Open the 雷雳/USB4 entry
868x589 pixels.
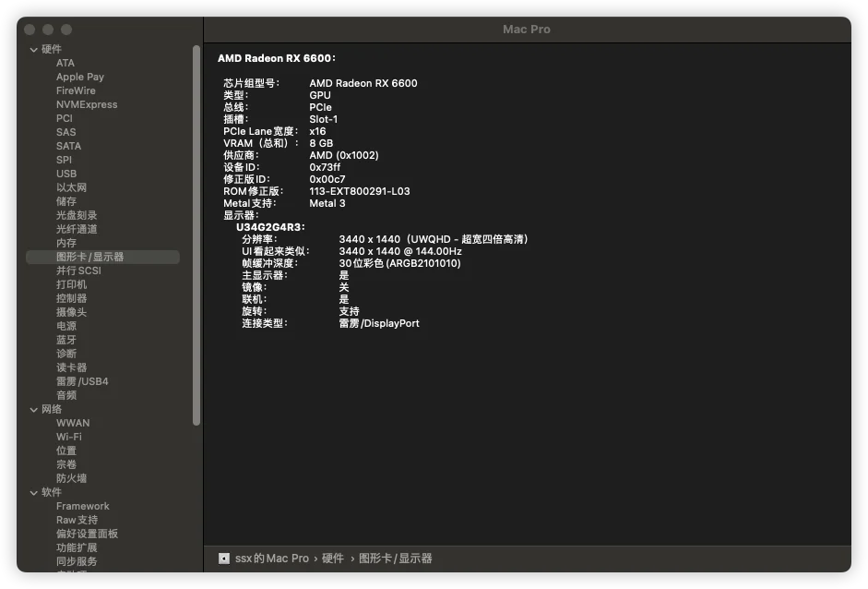[82, 382]
